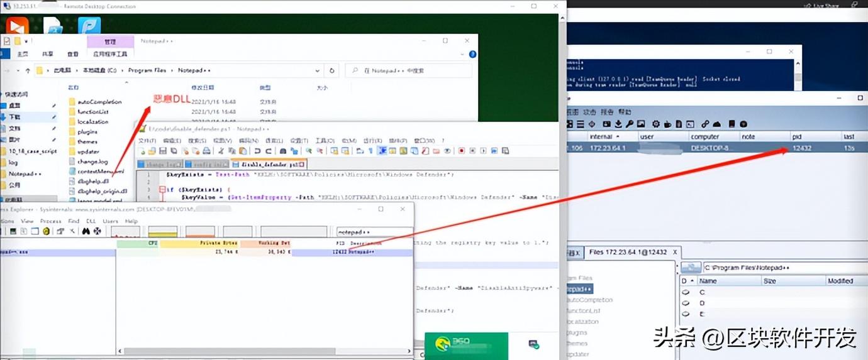Click the keystrokes key icon in Cobalt Strike
Viewport: 868px width, 360px height.
[630, 124]
